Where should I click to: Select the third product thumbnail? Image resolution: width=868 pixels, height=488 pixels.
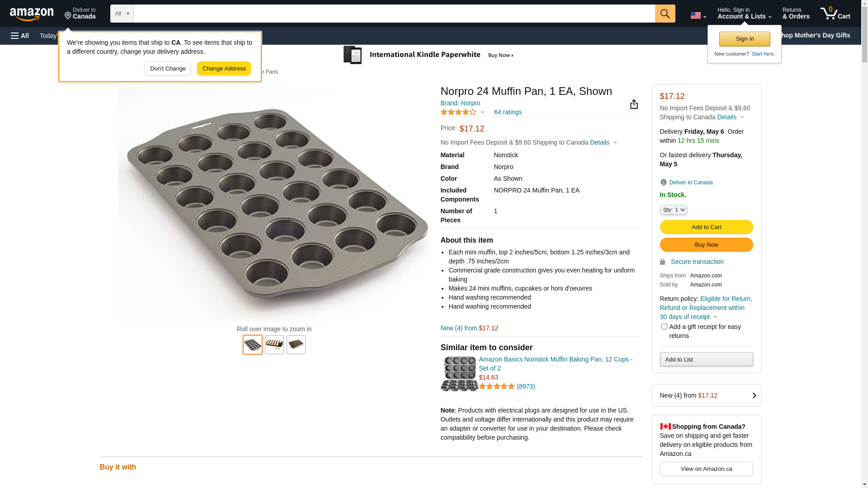(296, 345)
